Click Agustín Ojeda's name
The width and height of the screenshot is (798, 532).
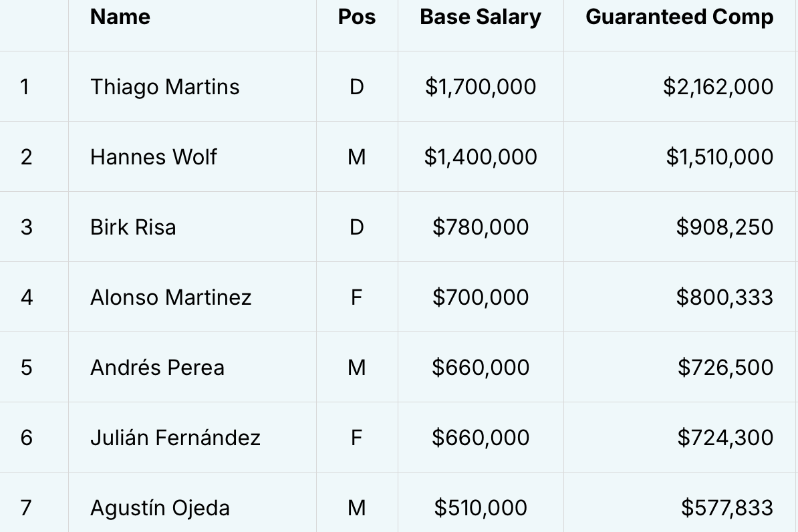pos(160,508)
